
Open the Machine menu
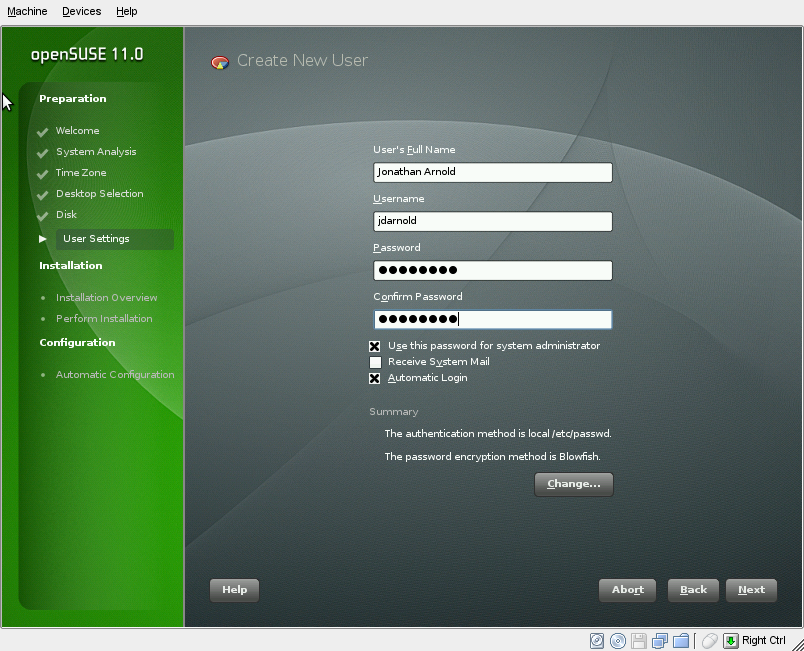point(27,11)
